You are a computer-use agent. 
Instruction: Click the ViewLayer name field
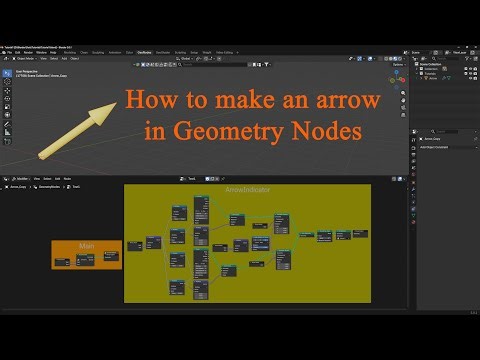coord(461,53)
